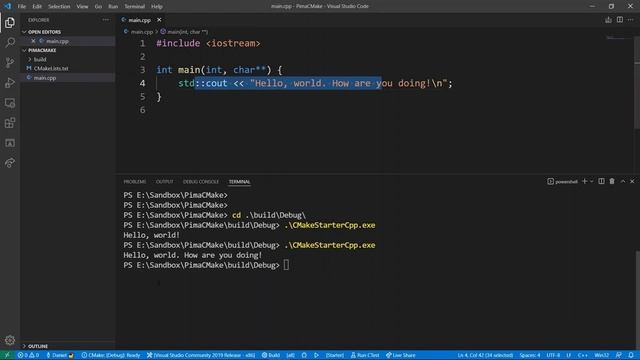Click Run CTest in status bar
Viewport: 640px width, 360px height.
click(x=365, y=355)
